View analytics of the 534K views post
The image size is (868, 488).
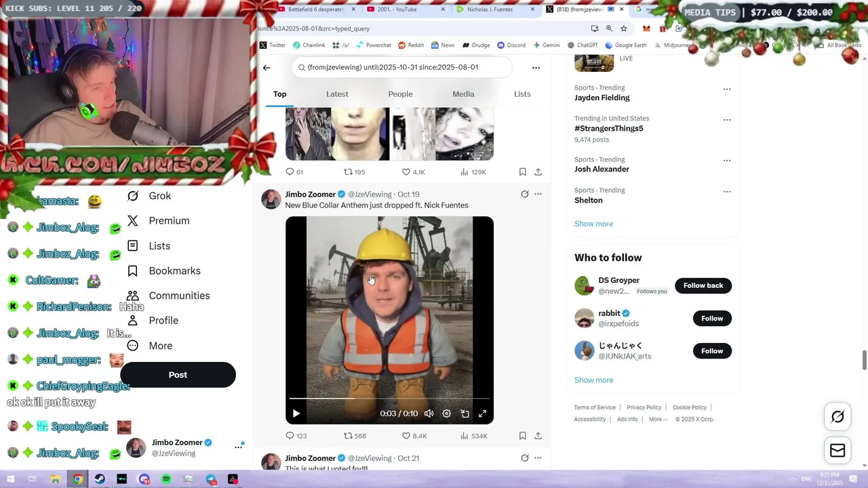(x=473, y=436)
